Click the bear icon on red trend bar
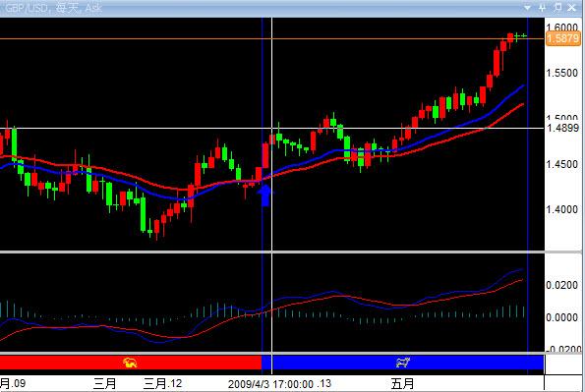This screenshot has width=585, height=392. 130,363
